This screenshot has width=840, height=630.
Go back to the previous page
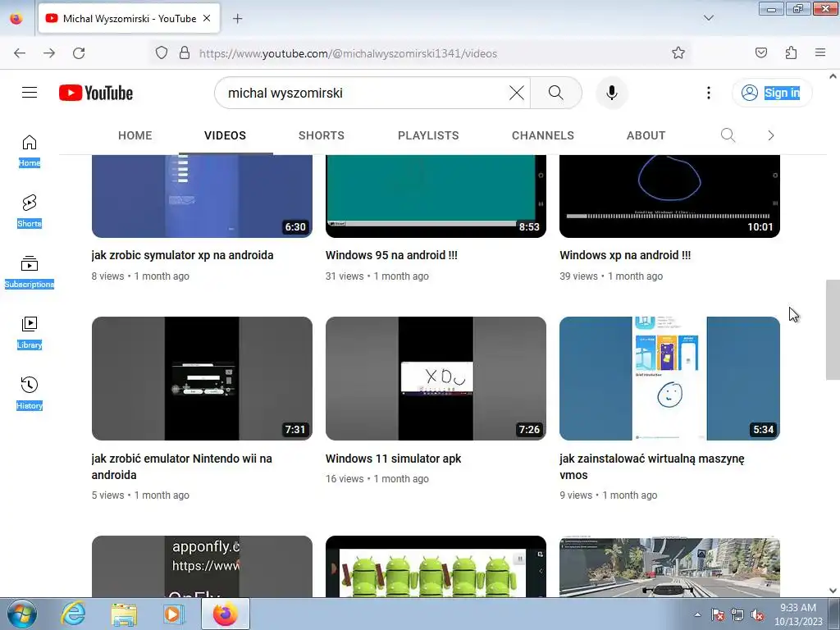[20, 52]
